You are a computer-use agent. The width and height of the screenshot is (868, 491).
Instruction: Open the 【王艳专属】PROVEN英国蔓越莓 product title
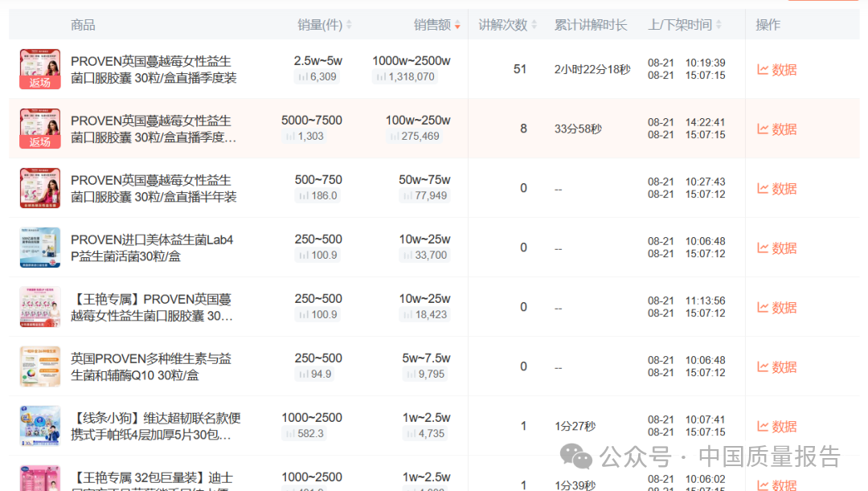pyautogui.click(x=151, y=307)
